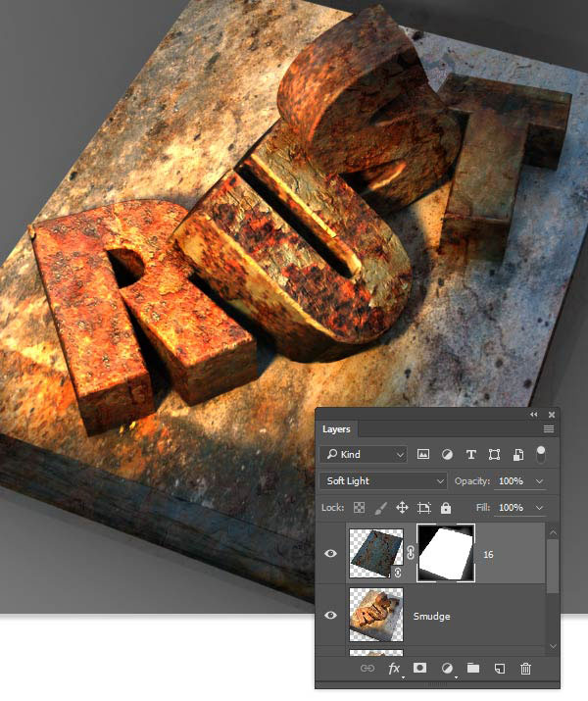Filter layers by shape layer icon
This screenshot has height=701, width=588.
[x=494, y=455]
